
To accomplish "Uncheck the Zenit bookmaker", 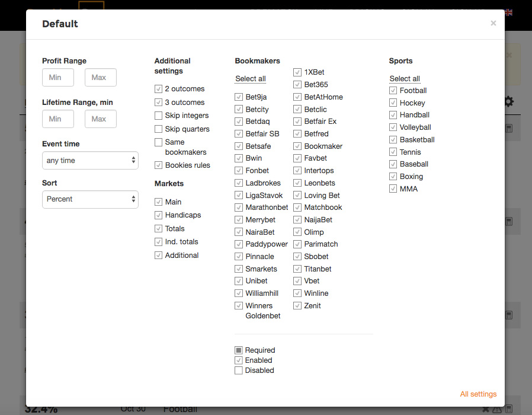I will point(297,306).
